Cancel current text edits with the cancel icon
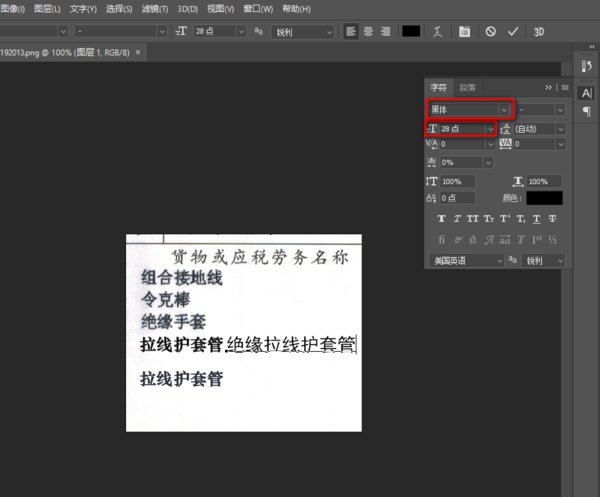600x497 pixels. pyautogui.click(x=491, y=31)
